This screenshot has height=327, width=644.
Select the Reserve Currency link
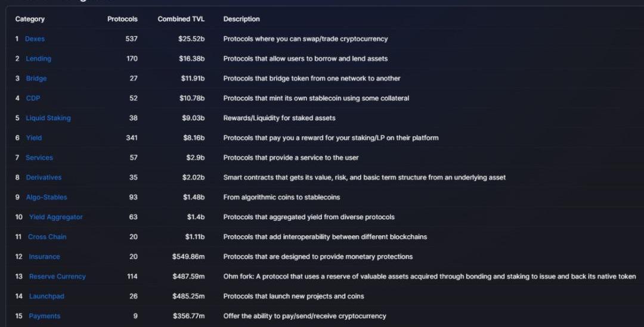[57, 276]
